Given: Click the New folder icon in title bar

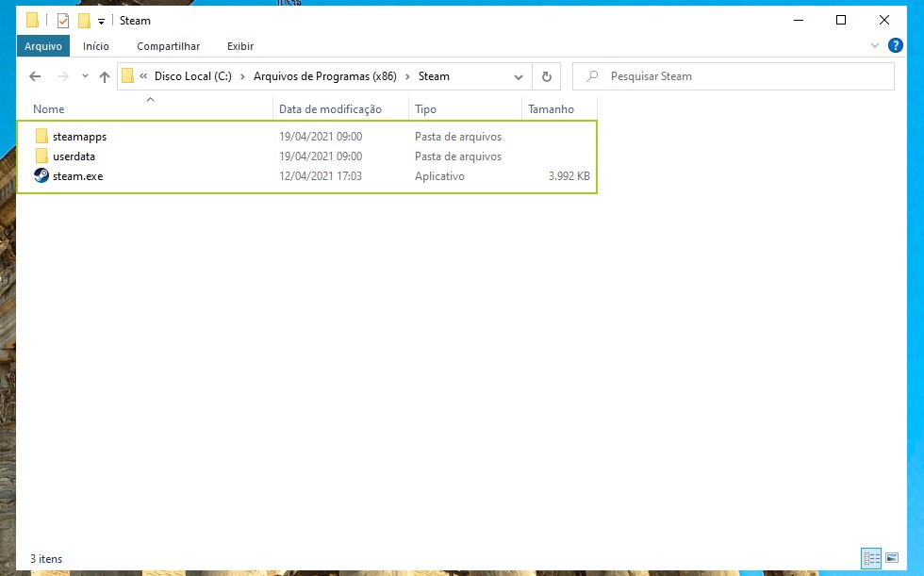Looking at the screenshot, I should pos(84,21).
